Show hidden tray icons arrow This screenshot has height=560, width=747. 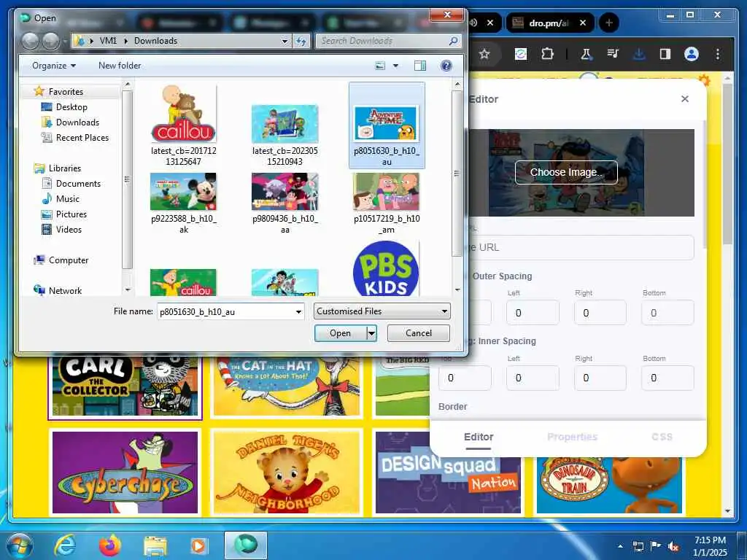coord(620,546)
